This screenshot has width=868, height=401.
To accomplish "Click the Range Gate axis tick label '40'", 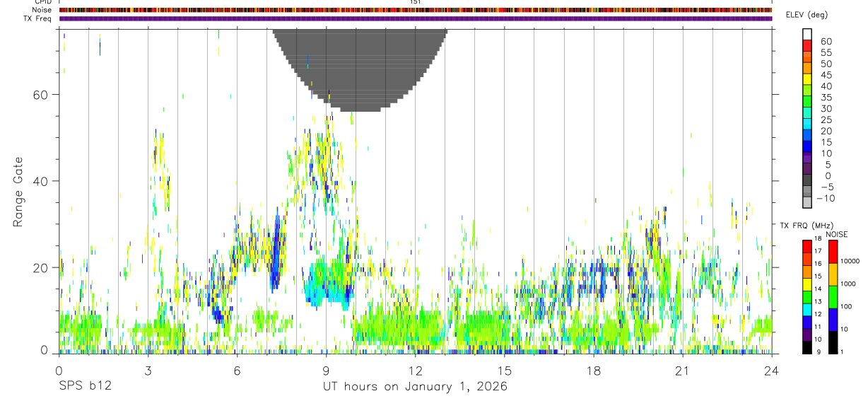I will 41,181.
